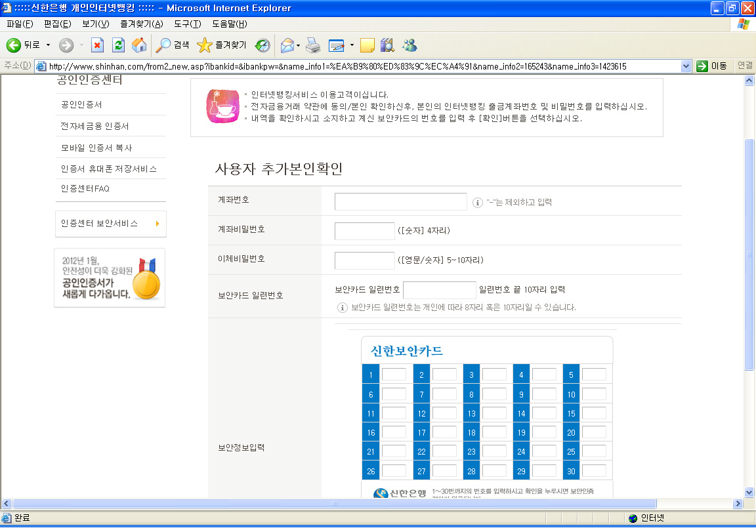The height and width of the screenshot is (532, 756).
Task: Click the Research book icon
Action: coord(387,45)
